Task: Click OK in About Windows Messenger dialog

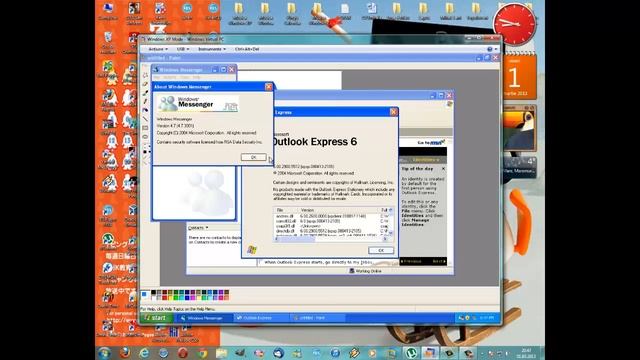Action: (x=253, y=157)
